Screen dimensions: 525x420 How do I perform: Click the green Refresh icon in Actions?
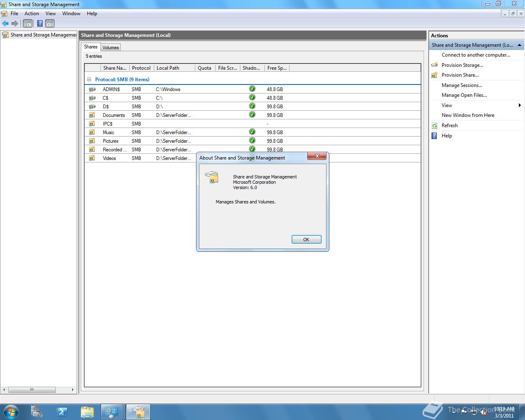tap(435, 126)
